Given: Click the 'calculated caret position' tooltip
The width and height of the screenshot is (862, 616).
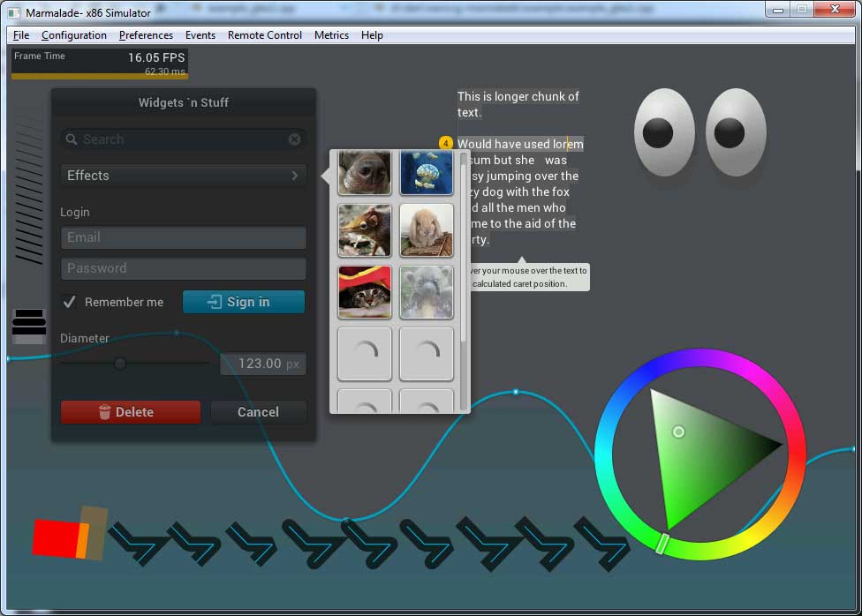Looking at the screenshot, I should (x=528, y=277).
